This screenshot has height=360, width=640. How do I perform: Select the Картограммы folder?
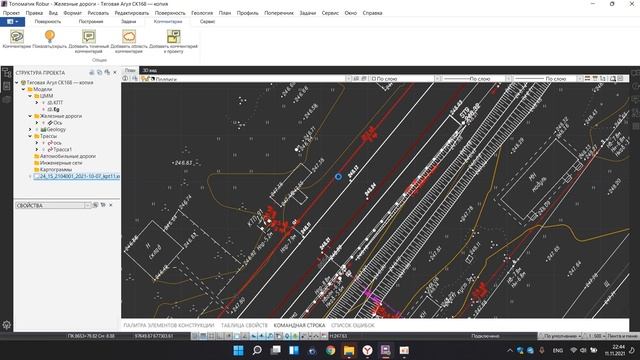[53, 169]
